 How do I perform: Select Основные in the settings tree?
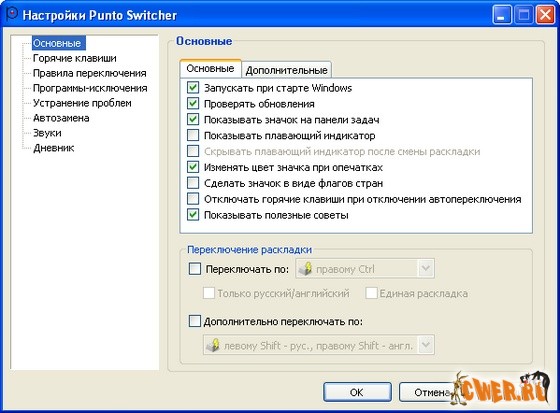pos(59,43)
